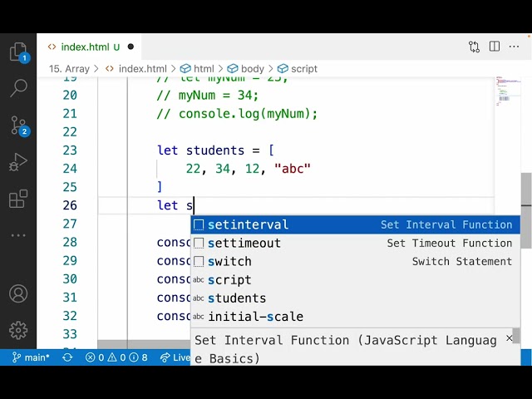Click the console.log(myNum) comment line
The image size is (532, 399).
237,113
